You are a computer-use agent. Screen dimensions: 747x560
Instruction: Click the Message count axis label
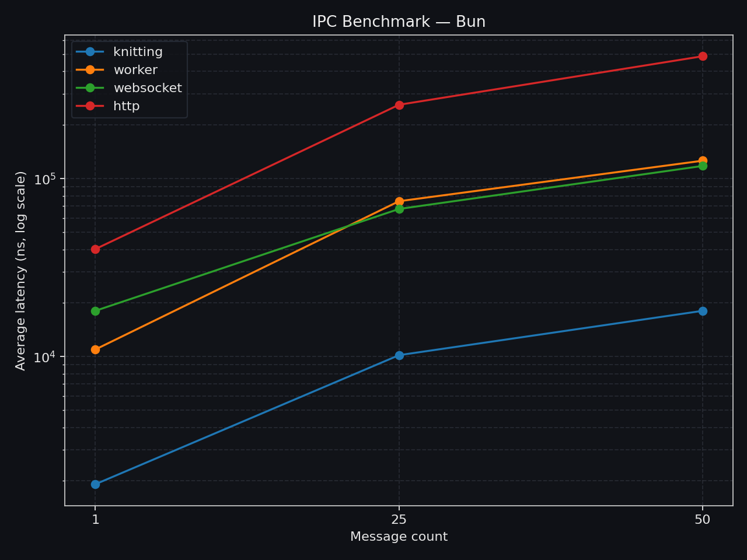coord(399,536)
